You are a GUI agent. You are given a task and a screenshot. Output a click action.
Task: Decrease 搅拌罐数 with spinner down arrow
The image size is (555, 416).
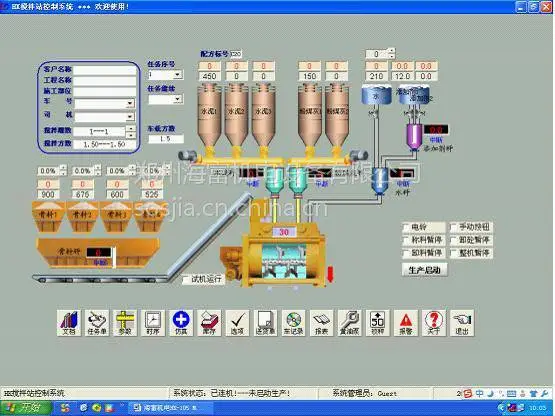point(131,135)
